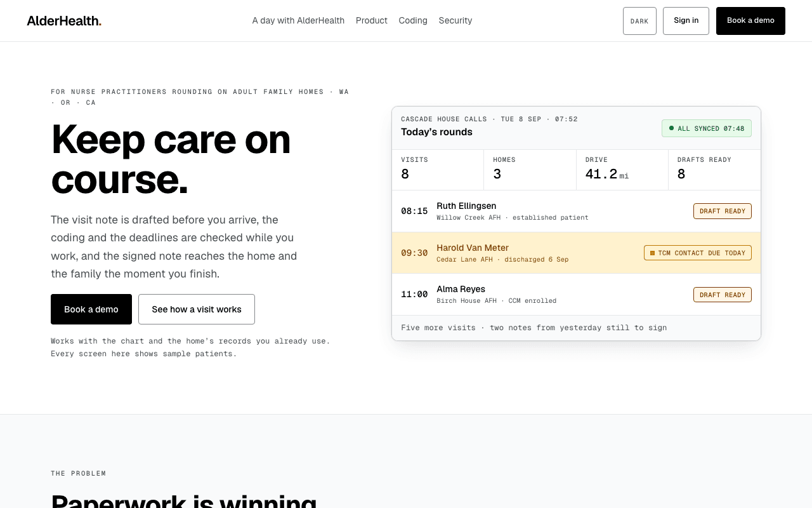Open the Product nav link
This screenshot has height=508, width=812.
click(x=372, y=20)
